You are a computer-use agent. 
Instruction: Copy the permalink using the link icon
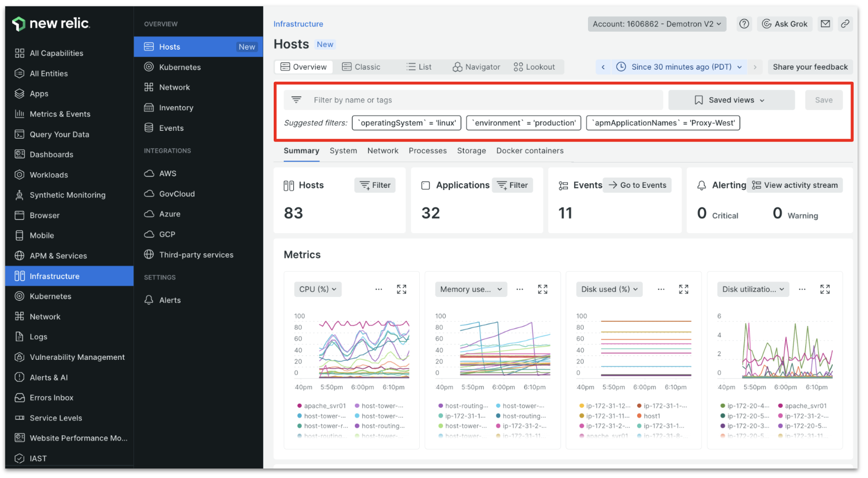tap(845, 24)
